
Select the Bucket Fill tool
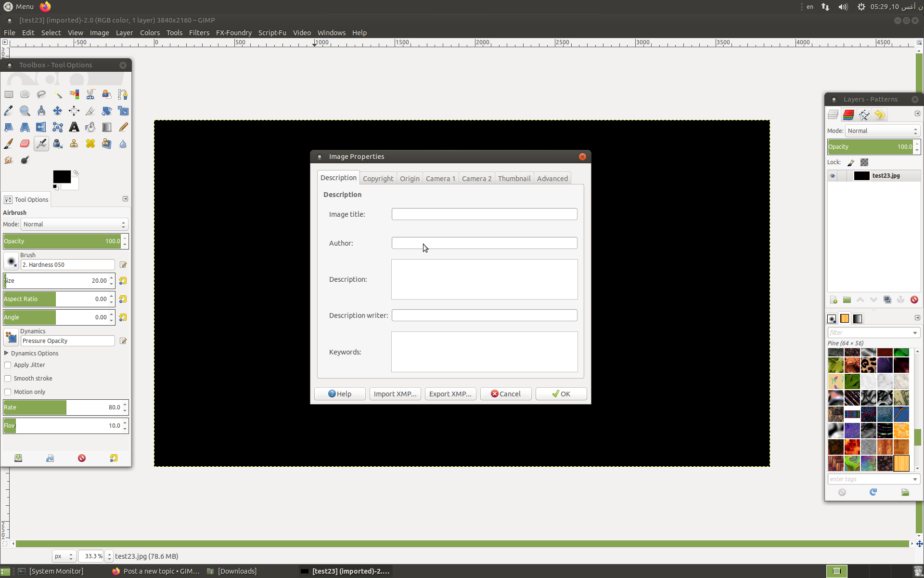[x=90, y=127]
